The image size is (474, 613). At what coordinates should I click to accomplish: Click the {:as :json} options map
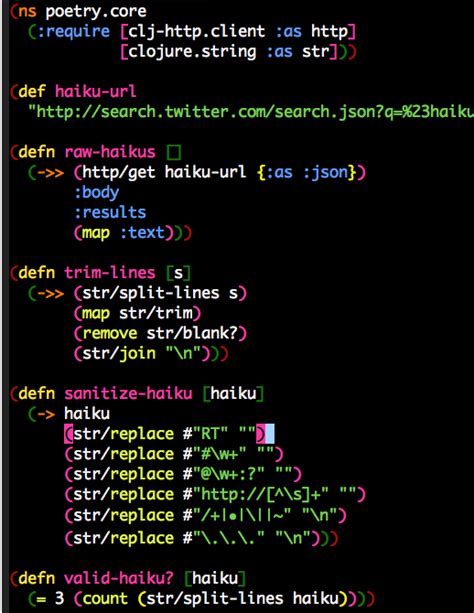pyautogui.click(x=306, y=172)
